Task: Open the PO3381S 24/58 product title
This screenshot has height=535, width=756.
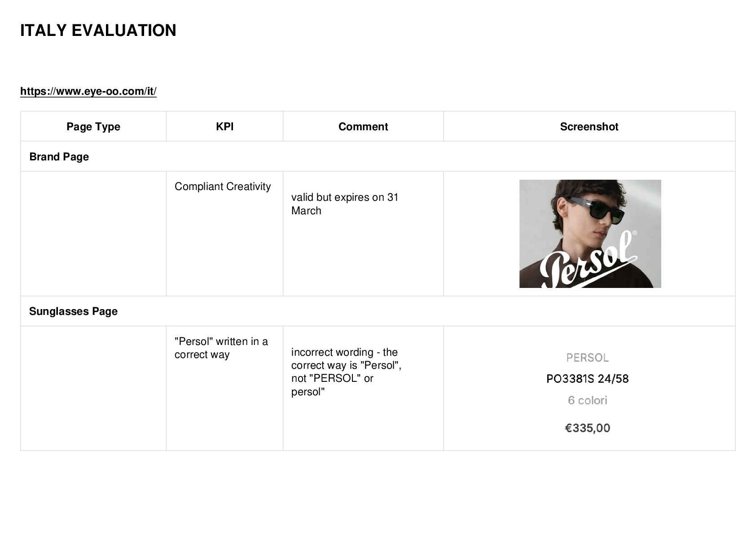Action: (x=587, y=379)
